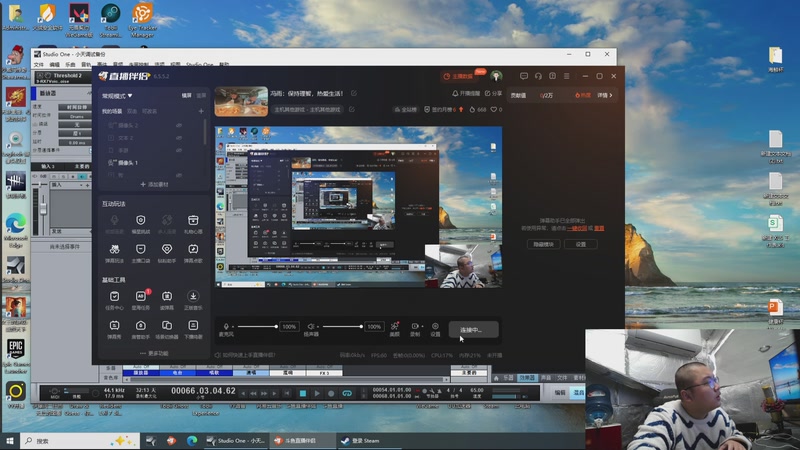Screen dimensions: 800x450
Task: Click 添加素材 to add source
Action: coord(155,184)
